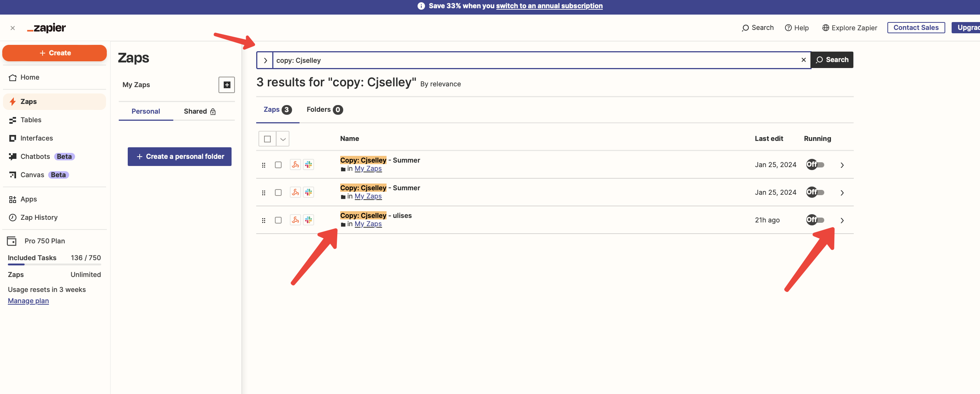Screen dimensions: 980x394
Task: Turn on the ulises Zap running switch
Action: pos(815,220)
